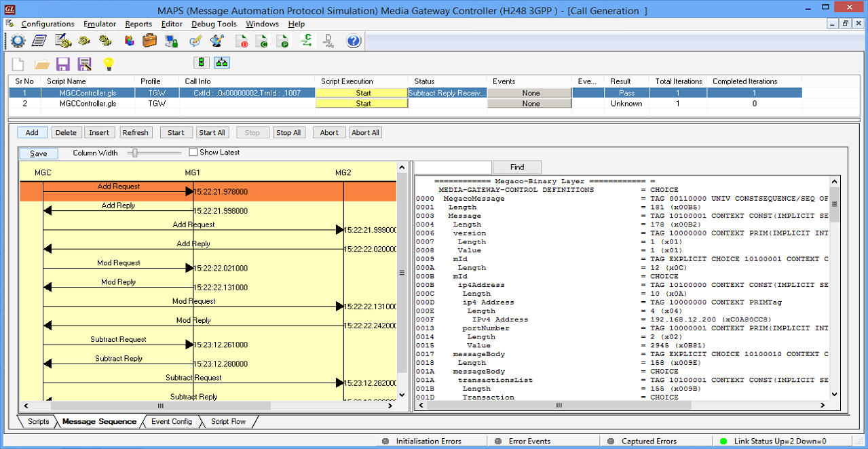This screenshot has width=868, height=449.
Task: Open the brown briefcase toolbar icon
Action: pyautogui.click(x=149, y=41)
